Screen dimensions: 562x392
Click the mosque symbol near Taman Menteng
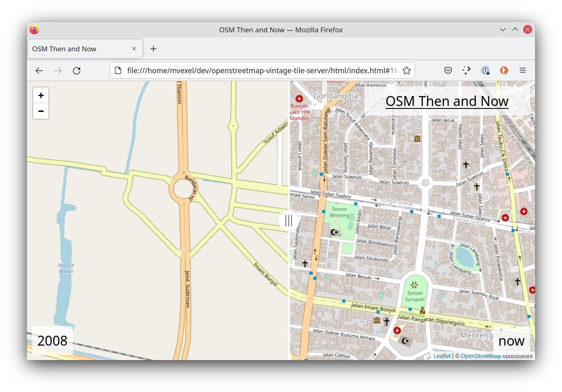point(335,232)
